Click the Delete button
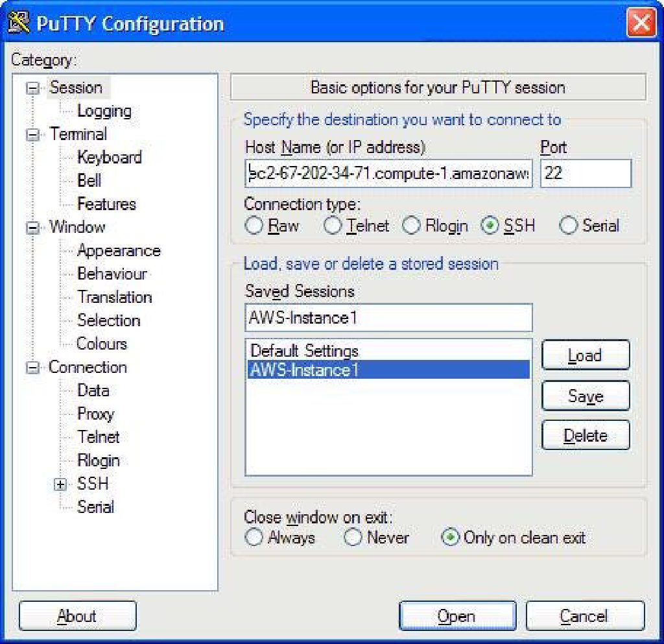 (x=586, y=435)
